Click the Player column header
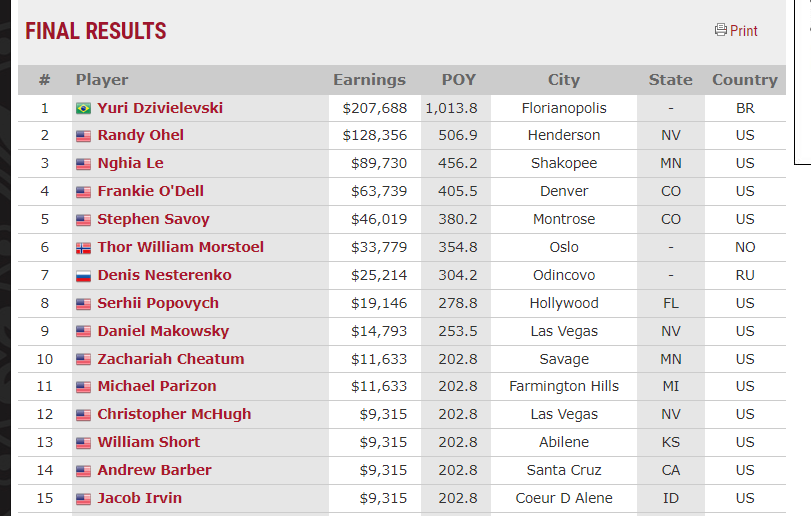Image resolution: width=811 pixels, height=516 pixels. pyautogui.click(x=102, y=80)
